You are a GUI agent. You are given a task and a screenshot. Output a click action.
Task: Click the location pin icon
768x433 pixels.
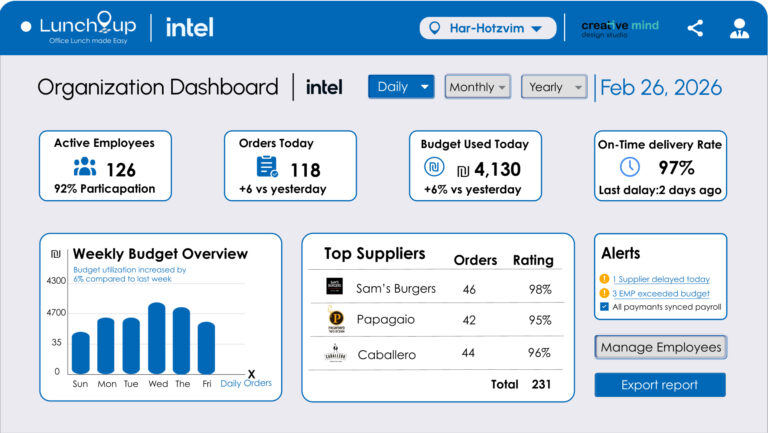(434, 28)
